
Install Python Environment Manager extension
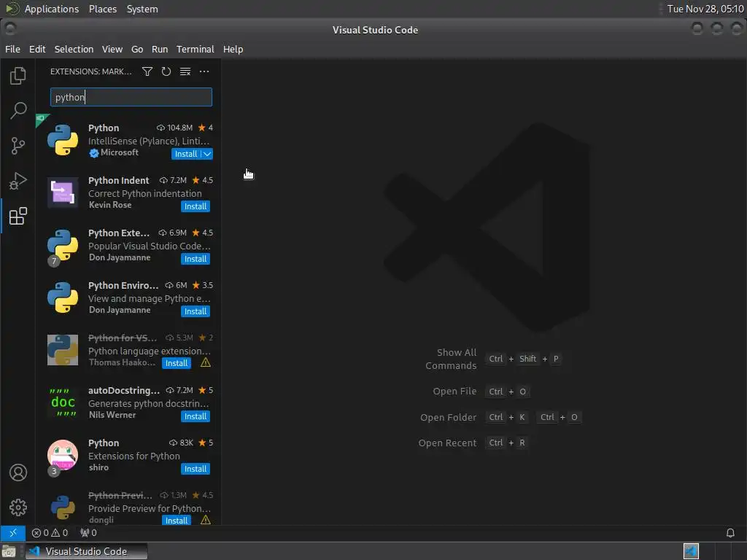[196, 311]
